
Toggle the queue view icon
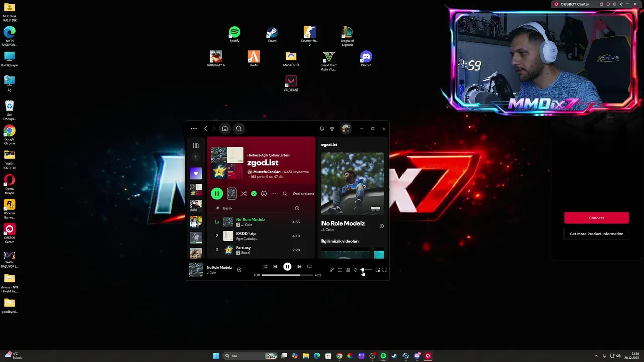click(x=340, y=270)
